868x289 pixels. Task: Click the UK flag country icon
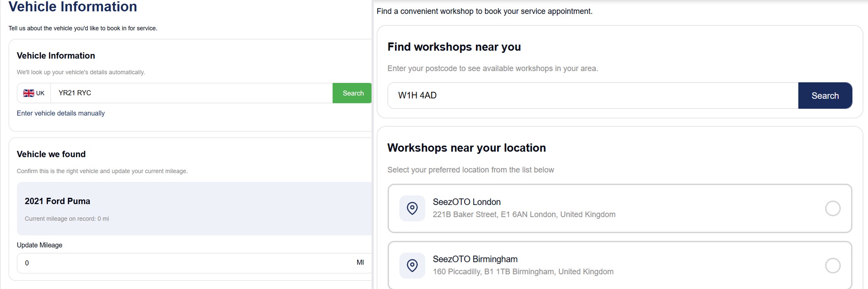[28, 93]
